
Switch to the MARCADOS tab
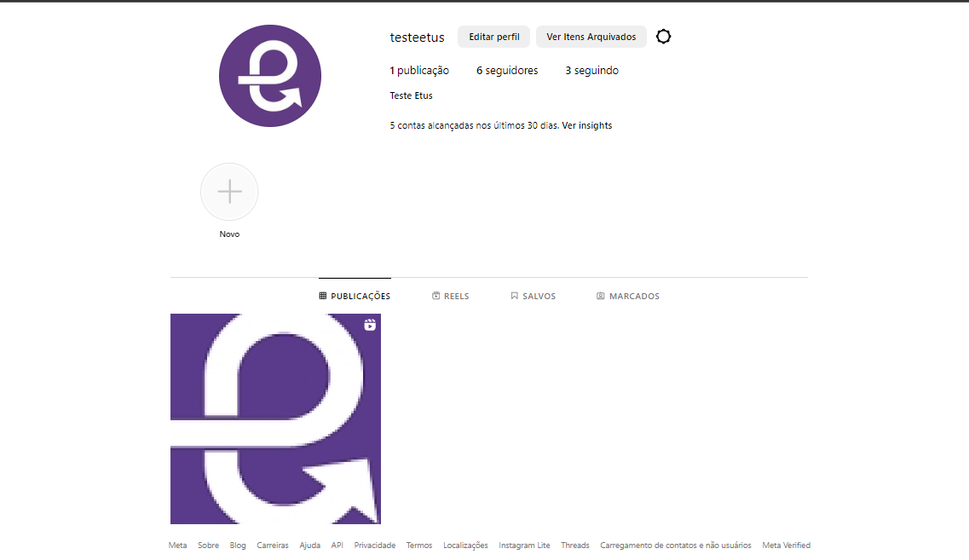628,296
